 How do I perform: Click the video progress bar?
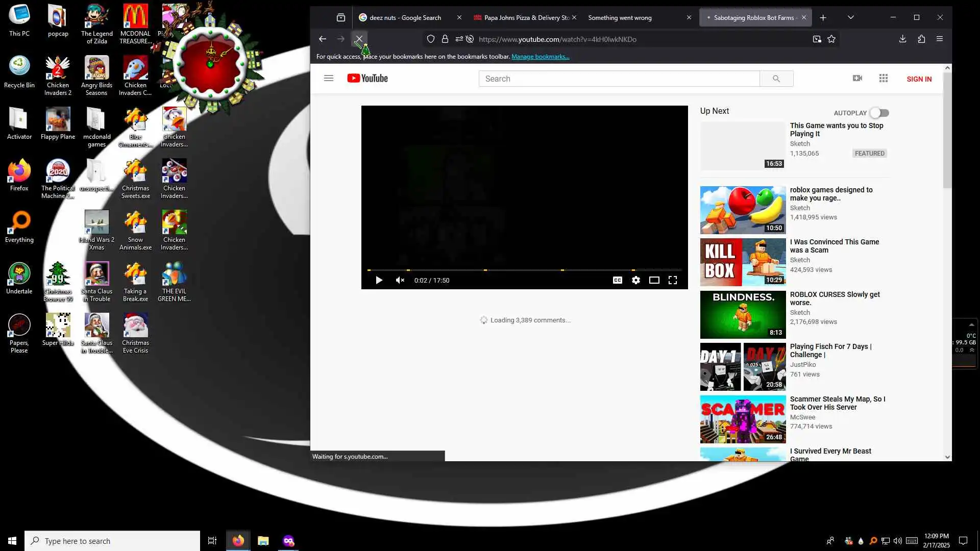click(x=524, y=270)
